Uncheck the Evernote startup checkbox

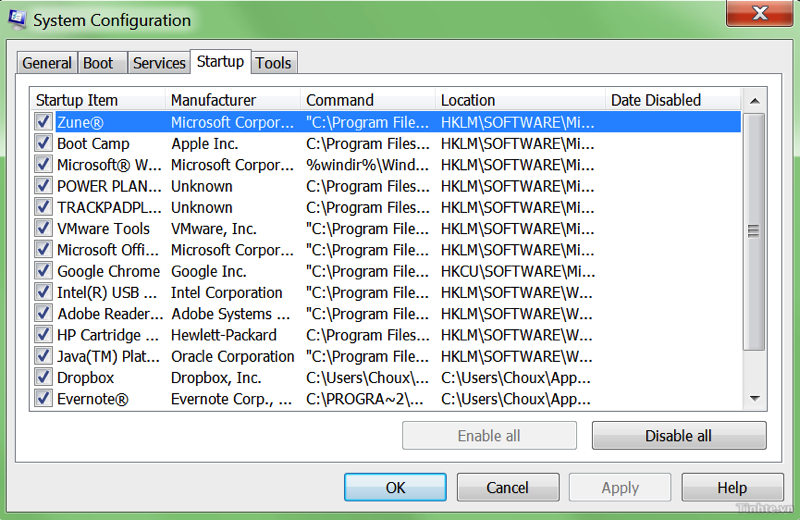tap(43, 398)
